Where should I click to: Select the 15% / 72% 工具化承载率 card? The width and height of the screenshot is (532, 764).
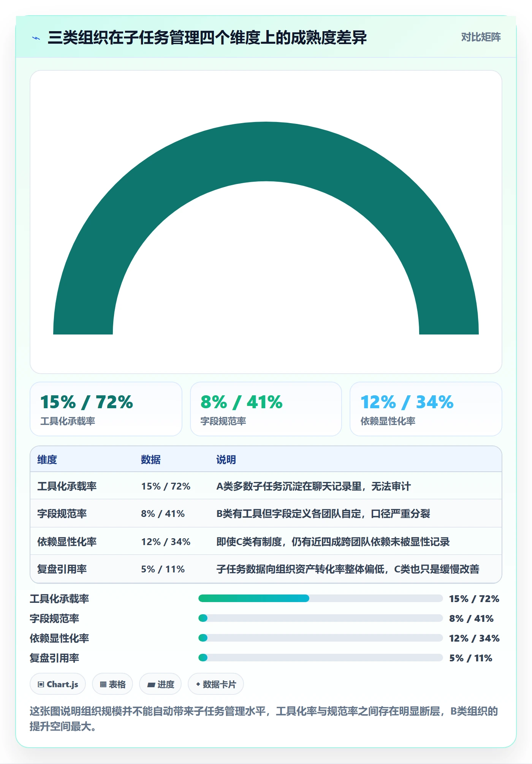point(106,409)
